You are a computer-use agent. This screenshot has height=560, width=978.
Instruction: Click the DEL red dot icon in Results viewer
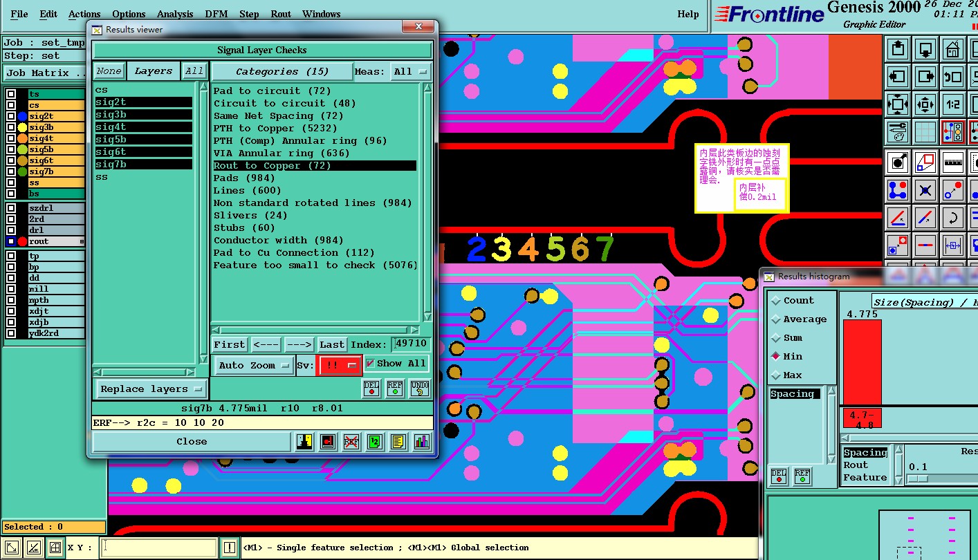[371, 389]
